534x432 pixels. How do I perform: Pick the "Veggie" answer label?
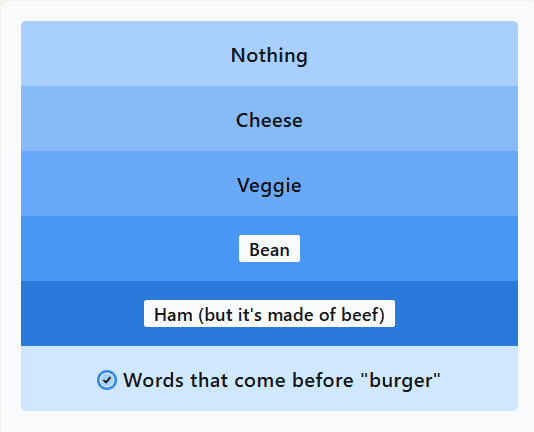click(269, 186)
